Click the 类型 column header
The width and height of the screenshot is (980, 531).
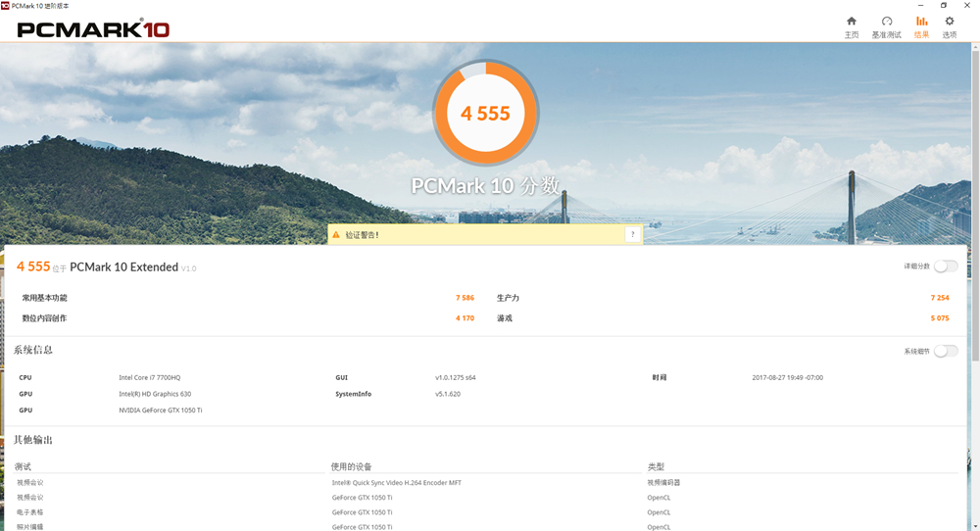(656, 466)
